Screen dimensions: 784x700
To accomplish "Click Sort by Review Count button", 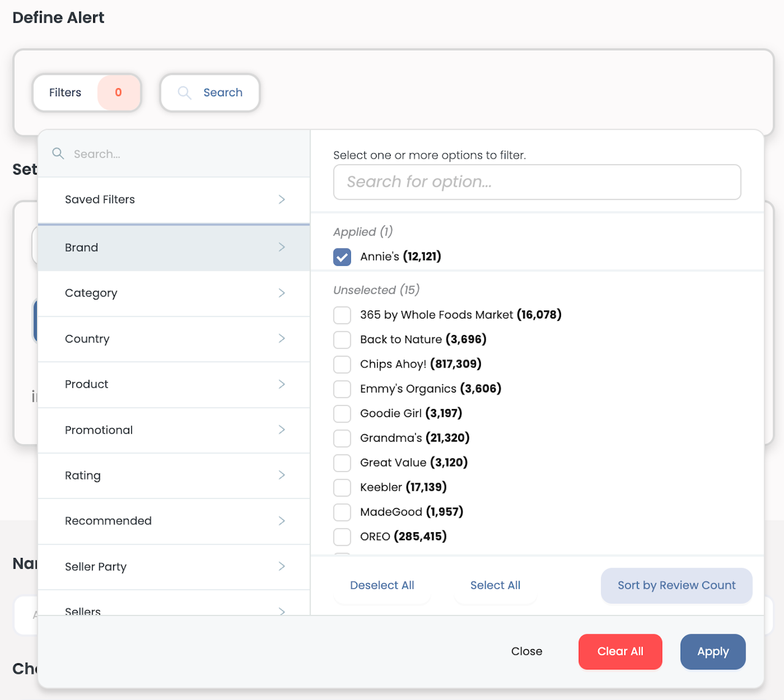I will (x=676, y=585).
